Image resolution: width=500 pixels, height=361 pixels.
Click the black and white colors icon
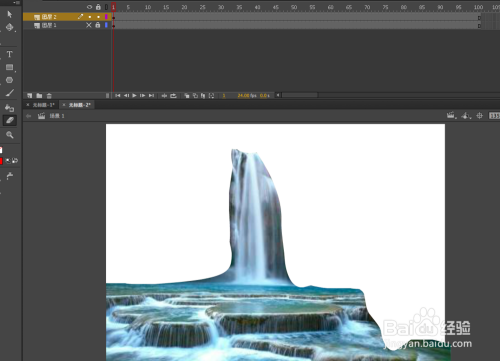click(8, 161)
